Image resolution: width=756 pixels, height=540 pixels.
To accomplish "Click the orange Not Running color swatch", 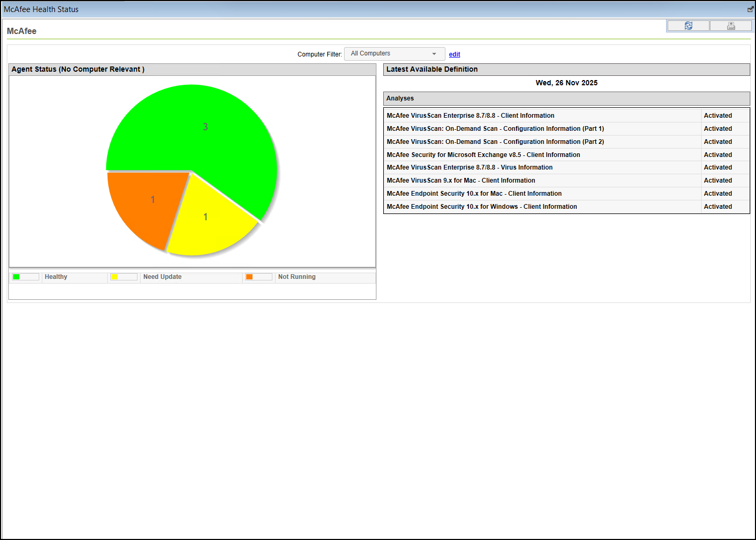I will coord(249,276).
